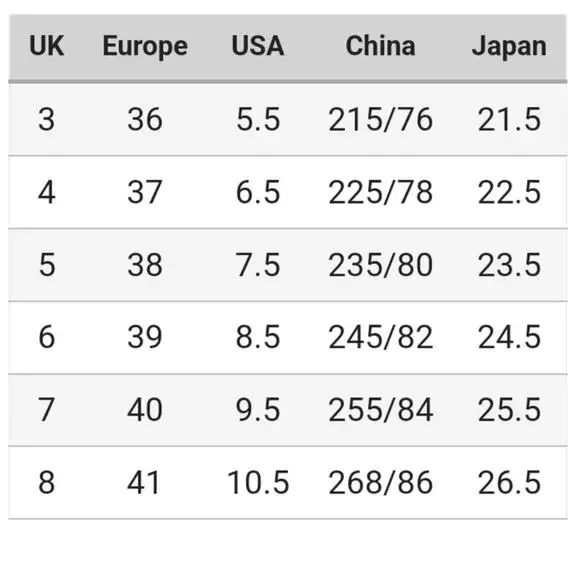Screen dimensions: 580x580
Task: Click the Japan column header
Action: click(509, 47)
